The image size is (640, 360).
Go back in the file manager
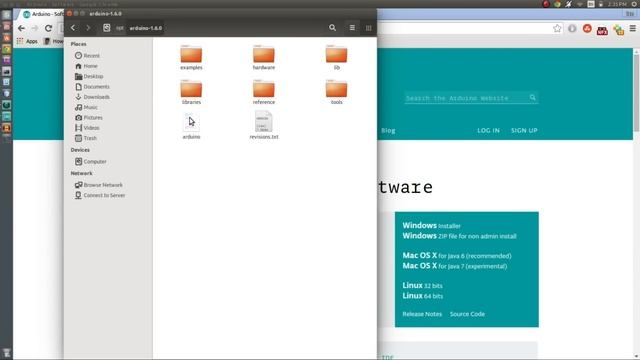coord(73,28)
